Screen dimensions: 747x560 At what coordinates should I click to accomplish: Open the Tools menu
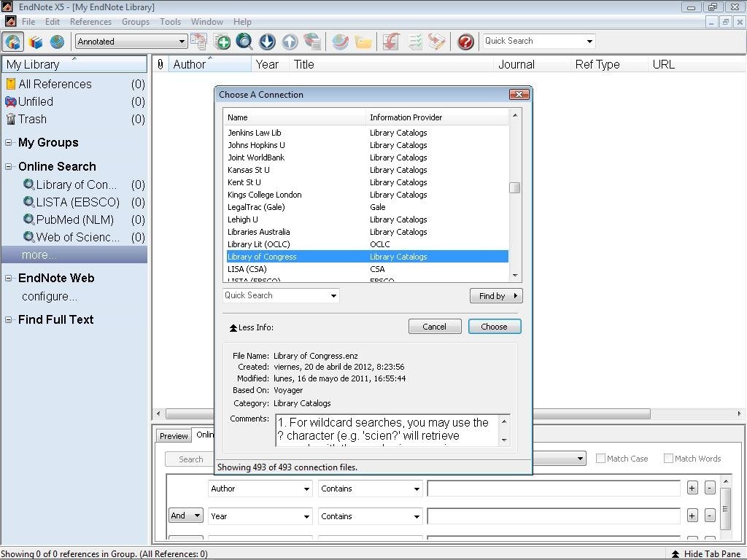pyautogui.click(x=170, y=22)
